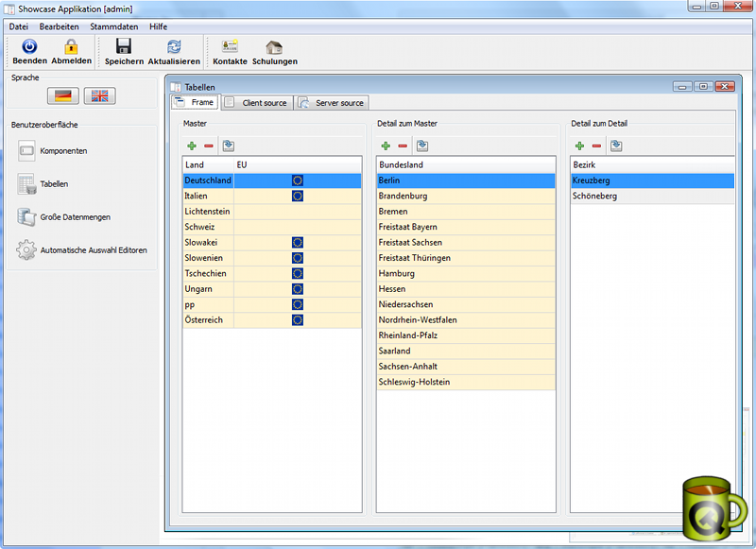The width and height of the screenshot is (756, 549).
Task: Select the pp row in Master
Action: tap(272, 304)
